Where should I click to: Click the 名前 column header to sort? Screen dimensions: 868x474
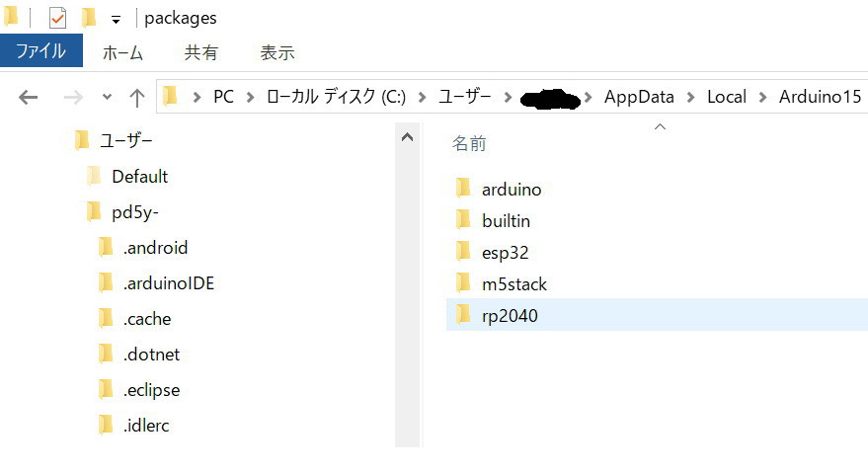(469, 144)
